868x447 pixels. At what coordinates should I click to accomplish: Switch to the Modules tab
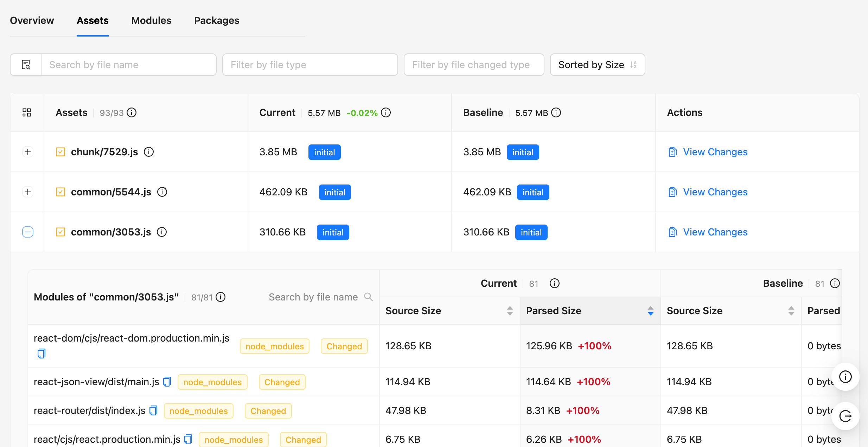point(151,20)
